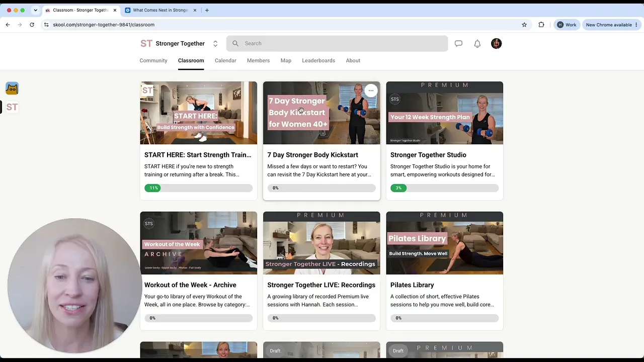
Task: Open the browser extensions puzzle icon
Action: coord(541,25)
